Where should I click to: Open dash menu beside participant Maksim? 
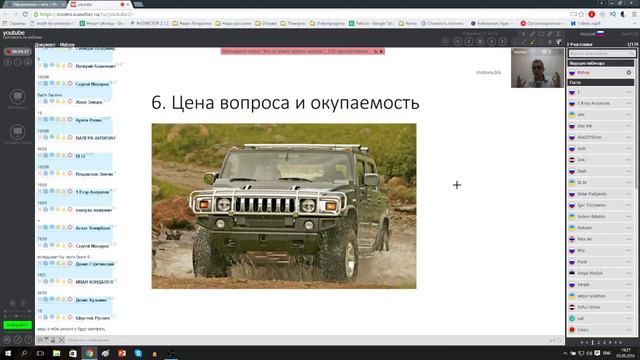pos(629,228)
